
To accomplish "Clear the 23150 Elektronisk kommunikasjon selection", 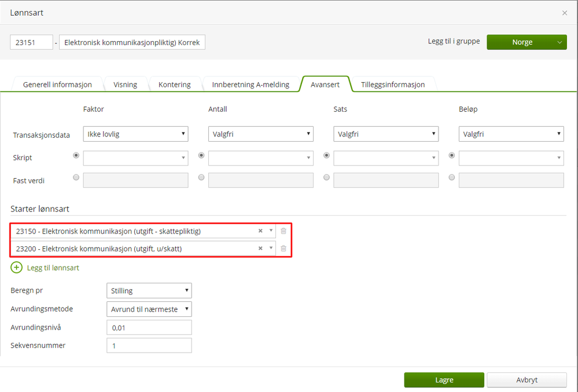I will tap(260, 231).
